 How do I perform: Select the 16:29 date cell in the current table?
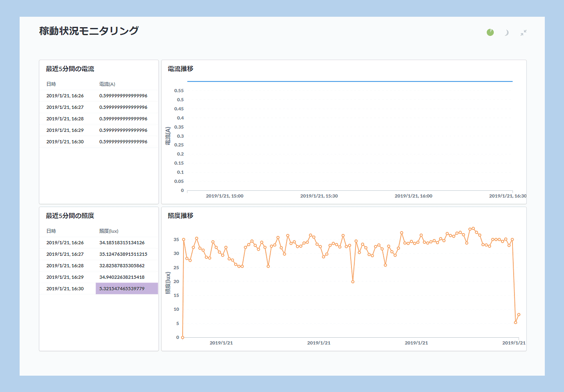pyautogui.click(x=65, y=130)
